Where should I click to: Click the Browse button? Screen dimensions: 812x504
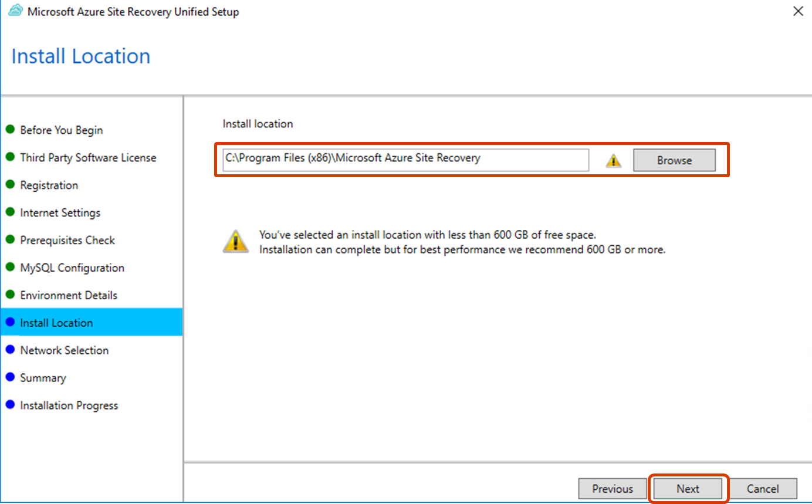(x=674, y=160)
